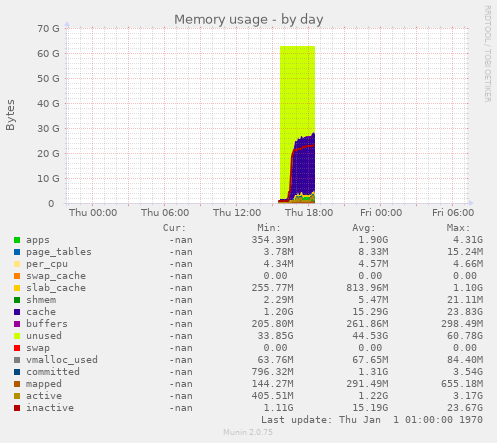Click the buffers purple legend swatch
This screenshot has width=497, height=443.
tap(17, 324)
